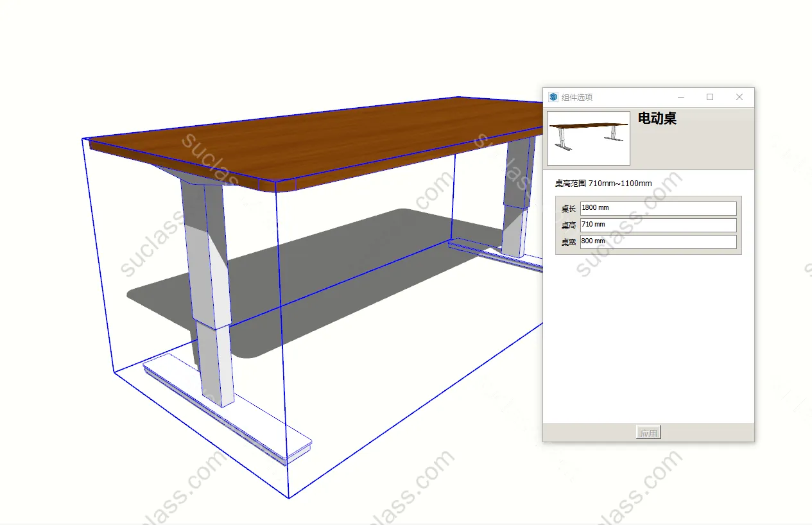The height and width of the screenshot is (525, 812).
Task: Click the 桌长 input field showing 1800 mm
Action: point(657,208)
